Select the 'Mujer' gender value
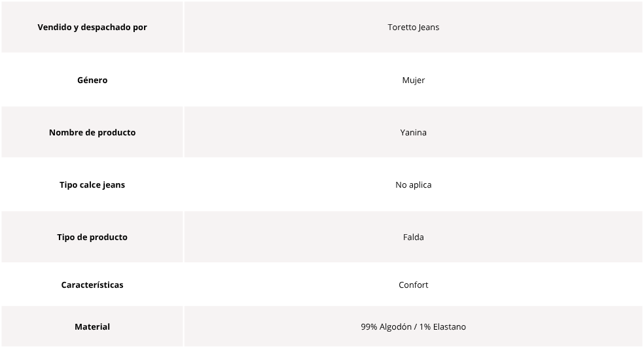The width and height of the screenshot is (644, 348). pyautogui.click(x=413, y=80)
